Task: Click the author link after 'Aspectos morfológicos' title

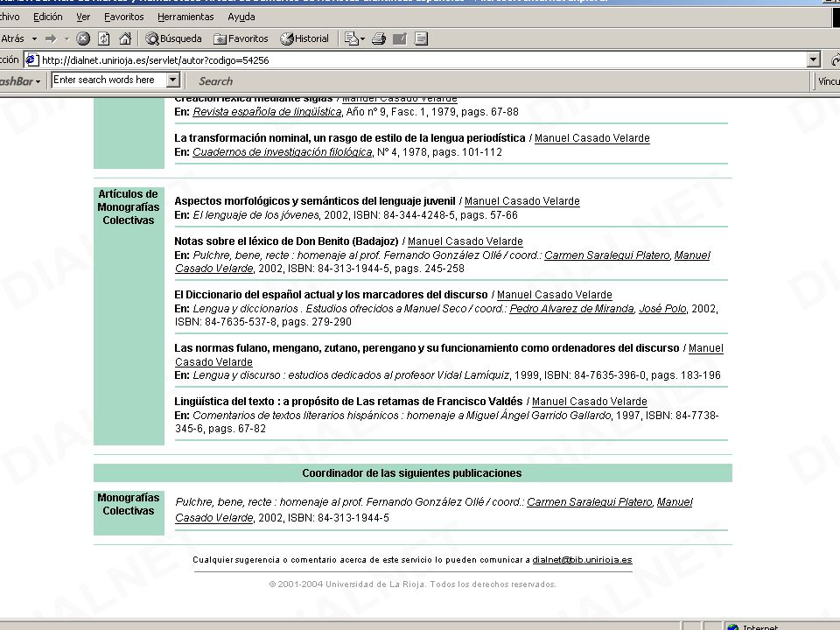Action: 521,201
